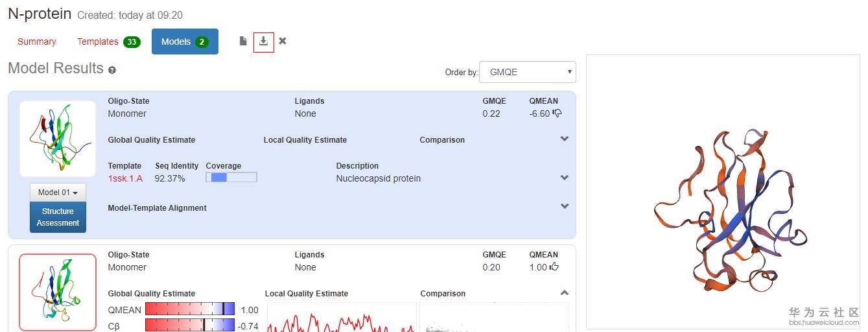Open the Templates tab
This screenshot has height=332, width=868.
click(x=108, y=41)
